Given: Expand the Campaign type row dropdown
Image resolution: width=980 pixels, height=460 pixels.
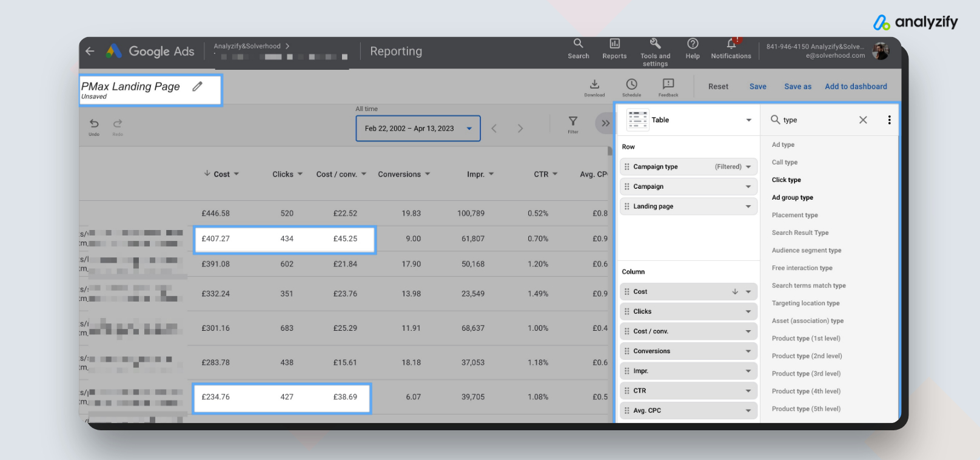Looking at the screenshot, I should click(748, 167).
